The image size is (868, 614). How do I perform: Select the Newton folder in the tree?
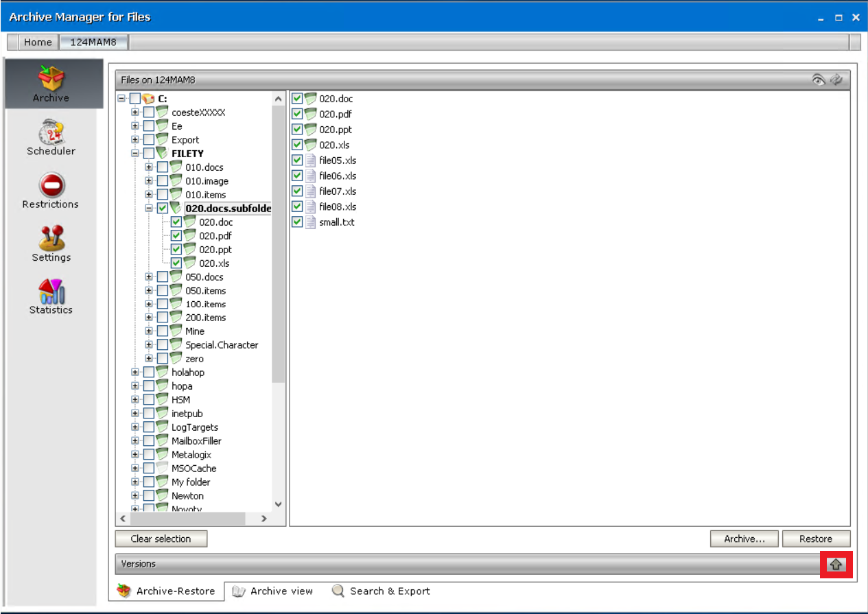click(187, 495)
